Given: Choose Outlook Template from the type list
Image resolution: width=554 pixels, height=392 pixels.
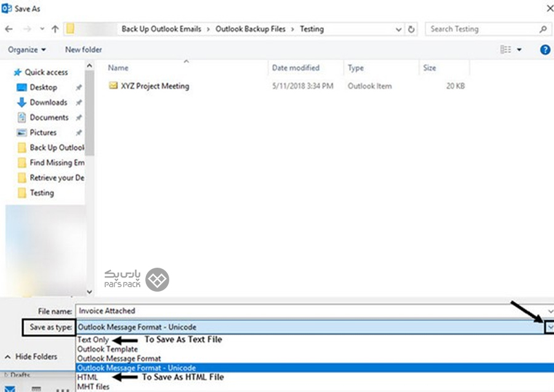Looking at the screenshot, I should (107, 350).
